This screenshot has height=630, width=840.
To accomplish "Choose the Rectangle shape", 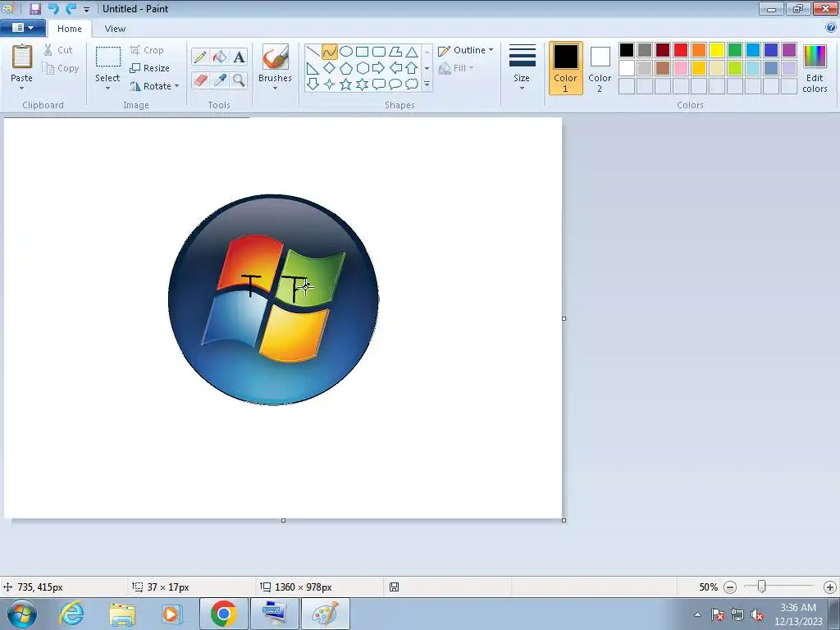I will 362,52.
